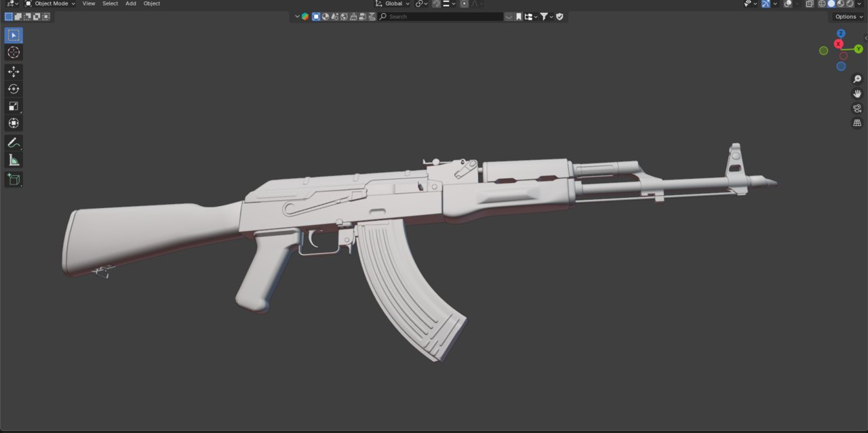Switch to Rendered viewport shading
Viewport: 868px width, 433px height.
click(x=850, y=3)
